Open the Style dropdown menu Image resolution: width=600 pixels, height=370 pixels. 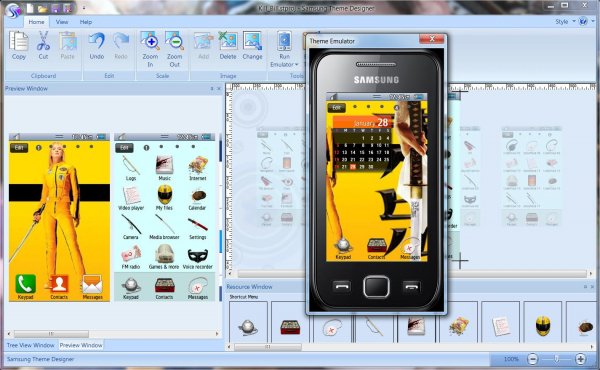pyautogui.click(x=565, y=21)
